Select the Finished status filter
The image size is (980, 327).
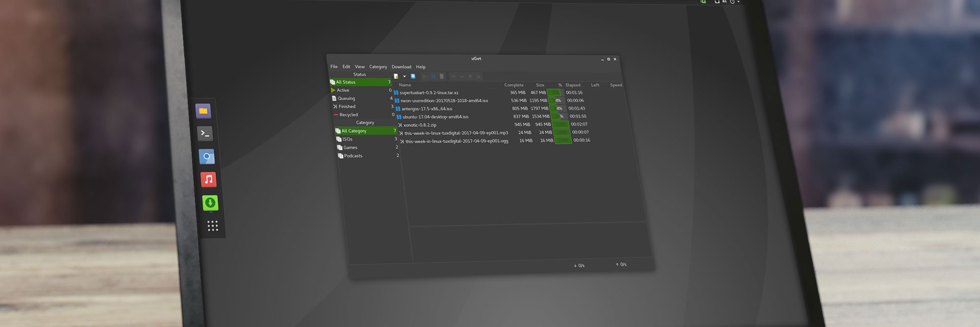coord(363,106)
